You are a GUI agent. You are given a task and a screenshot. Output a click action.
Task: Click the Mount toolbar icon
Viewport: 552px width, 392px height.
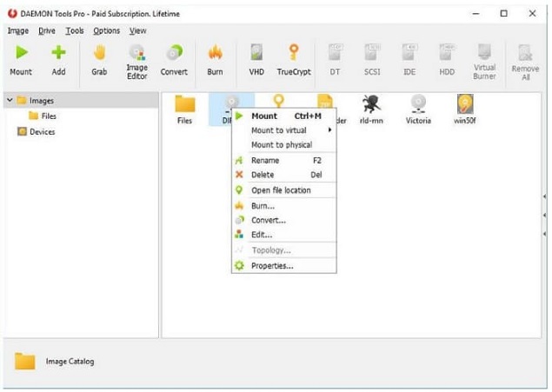pos(21,53)
